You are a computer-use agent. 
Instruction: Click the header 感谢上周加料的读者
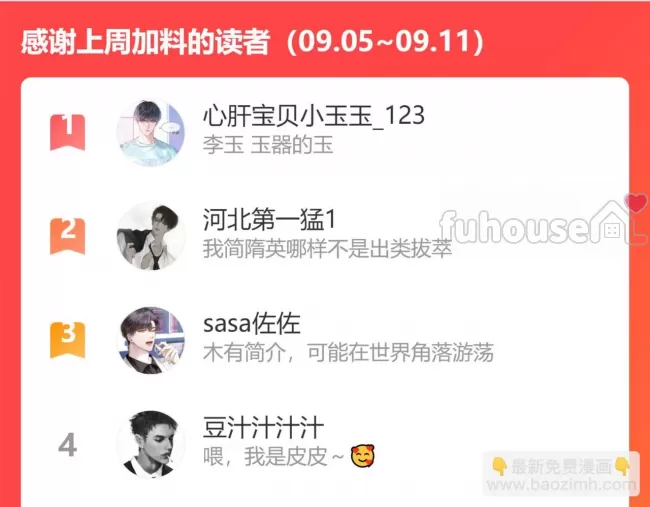click(x=145, y=42)
